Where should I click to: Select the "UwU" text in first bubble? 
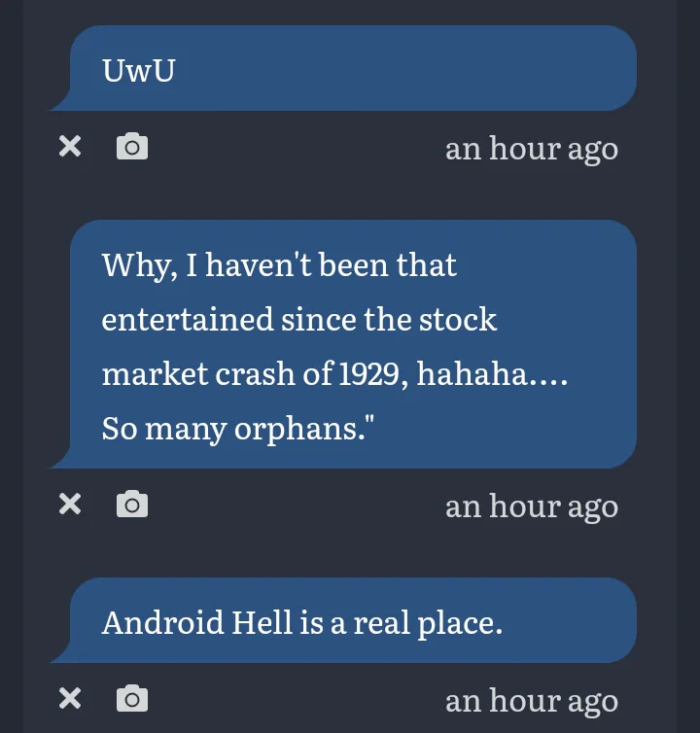coord(139,71)
